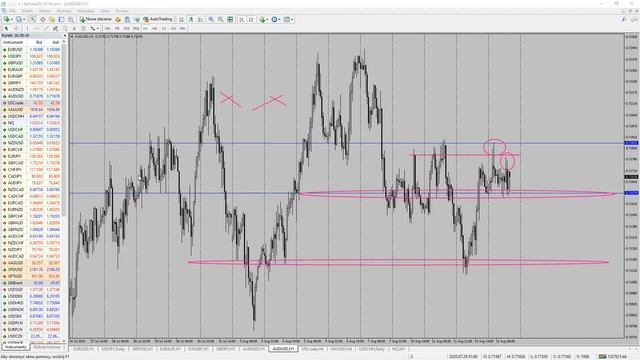Click the Ask column header
The height and width of the screenshot is (360, 640).
click(55, 42)
